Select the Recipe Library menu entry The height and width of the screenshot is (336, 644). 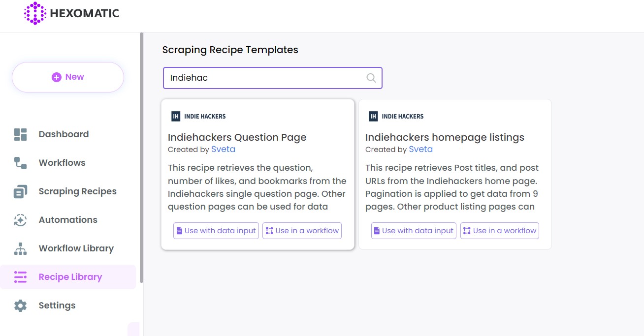[70, 276]
